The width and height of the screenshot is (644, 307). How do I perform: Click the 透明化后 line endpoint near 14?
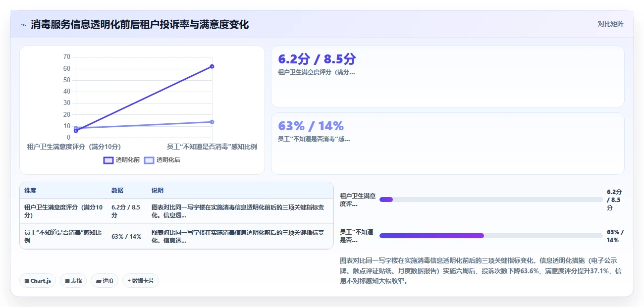pyautogui.click(x=212, y=122)
